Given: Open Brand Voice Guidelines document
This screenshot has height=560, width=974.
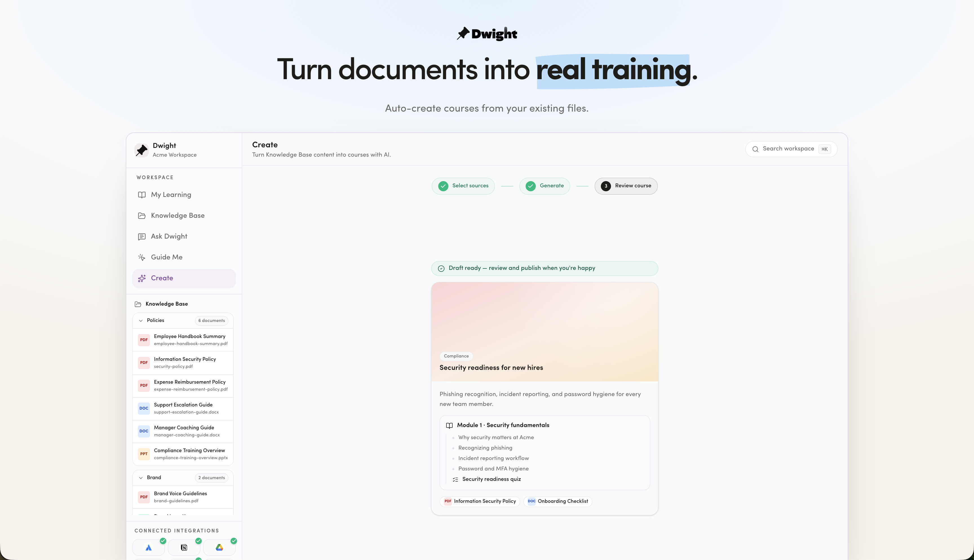Looking at the screenshot, I should click(x=183, y=497).
